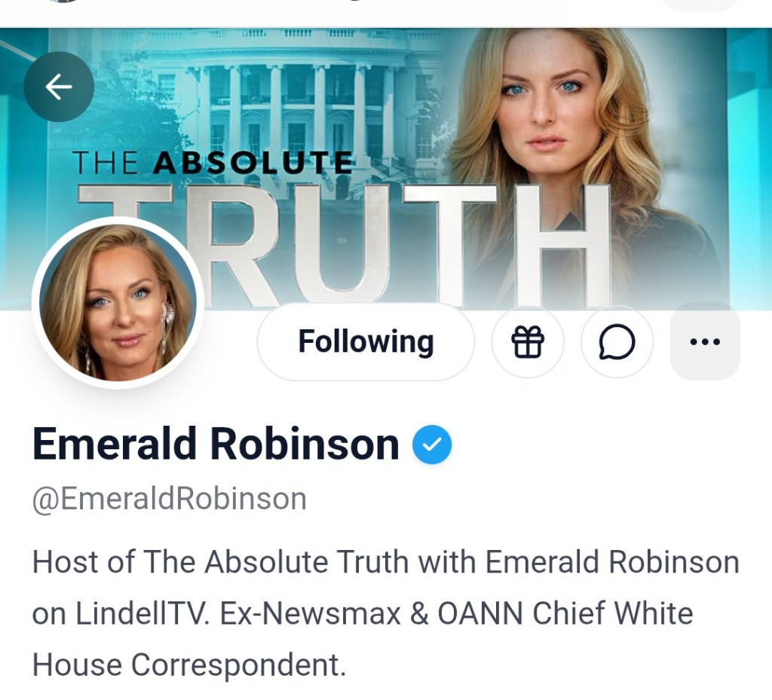This screenshot has width=772, height=700.
Task: Tap 'THE ABSOLUTE' text on the banner
Action: (x=212, y=163)
